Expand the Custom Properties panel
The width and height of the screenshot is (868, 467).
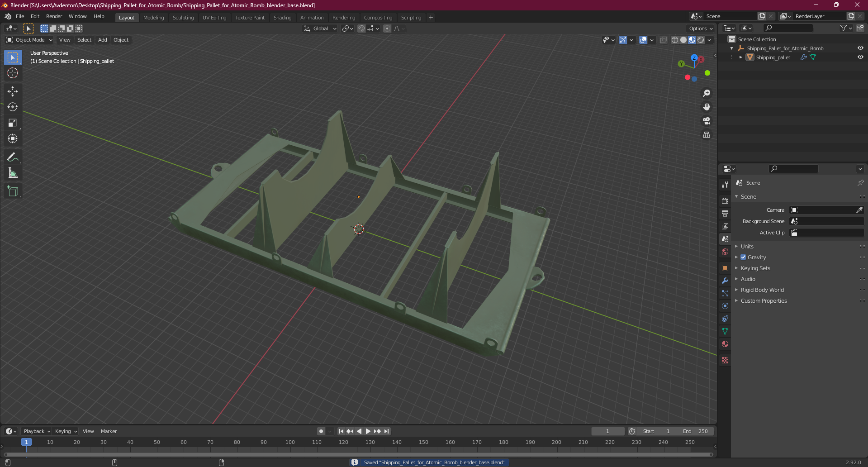pyautogui.click(x=764, y=300)
